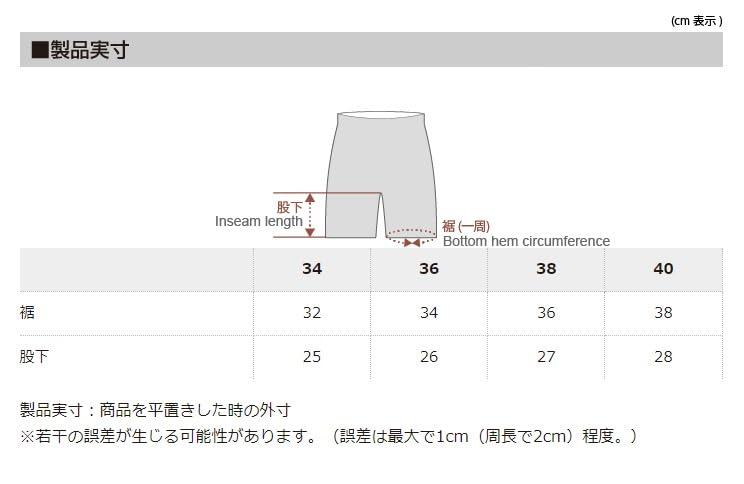Click the 裾 row label in table

(28, 313)
